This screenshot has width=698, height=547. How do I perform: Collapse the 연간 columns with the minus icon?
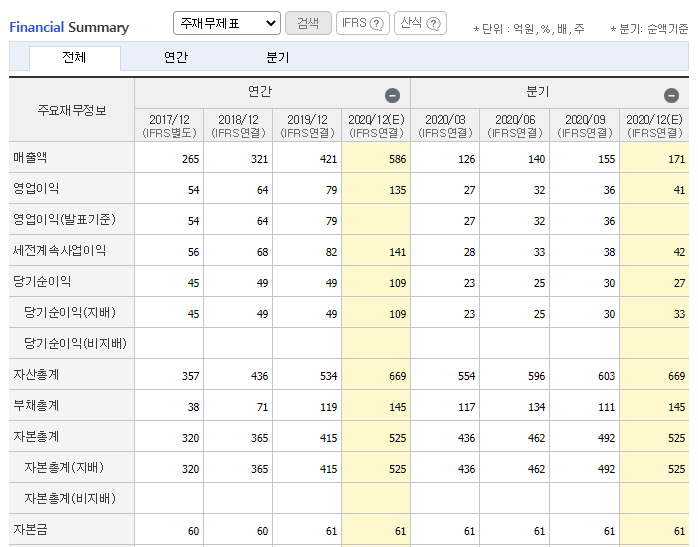(x=392, y=95)
